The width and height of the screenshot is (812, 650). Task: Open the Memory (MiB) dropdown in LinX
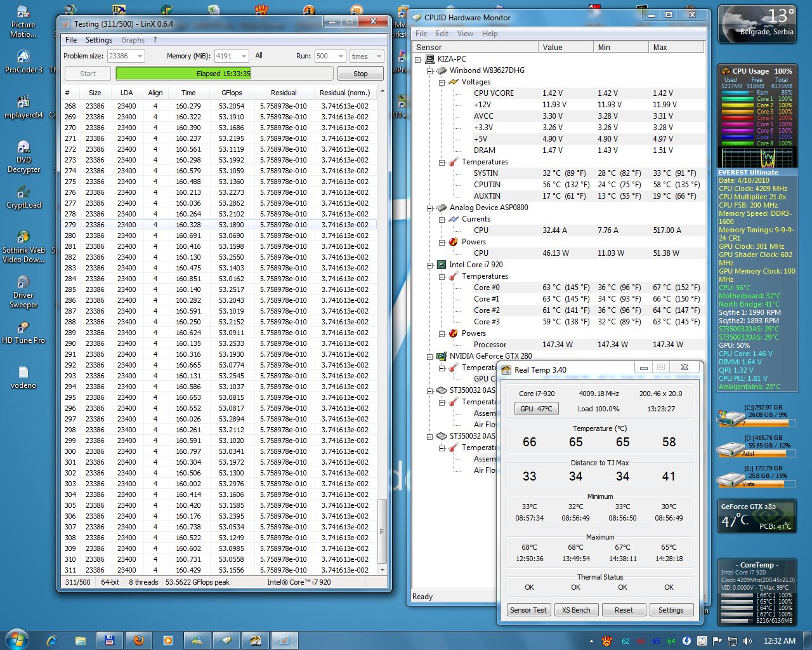[232, 56]
